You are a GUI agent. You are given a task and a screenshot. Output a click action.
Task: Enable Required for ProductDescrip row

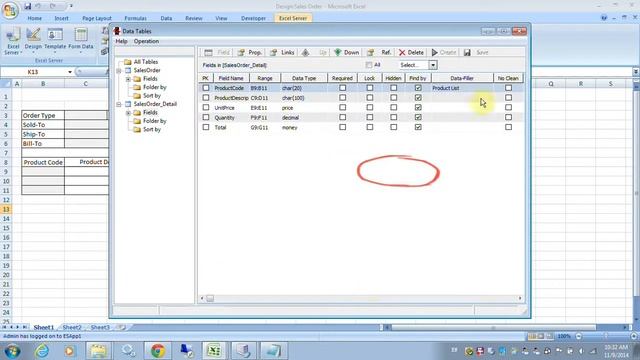click(342, 98)
